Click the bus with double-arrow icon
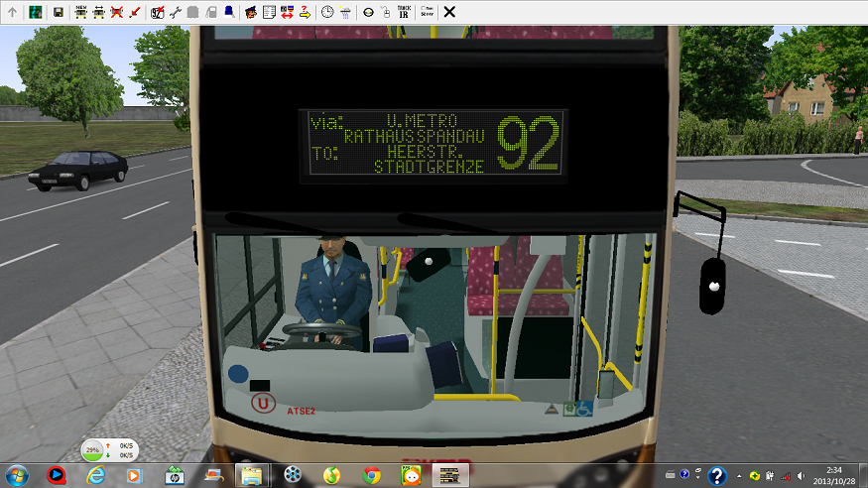 (98, 12)
